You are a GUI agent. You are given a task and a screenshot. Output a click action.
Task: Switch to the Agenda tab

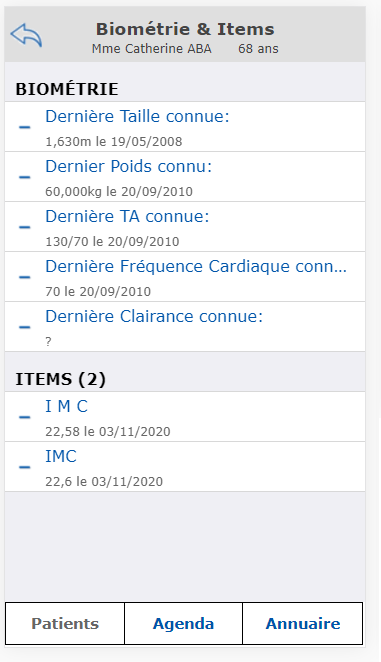(183, 624)
